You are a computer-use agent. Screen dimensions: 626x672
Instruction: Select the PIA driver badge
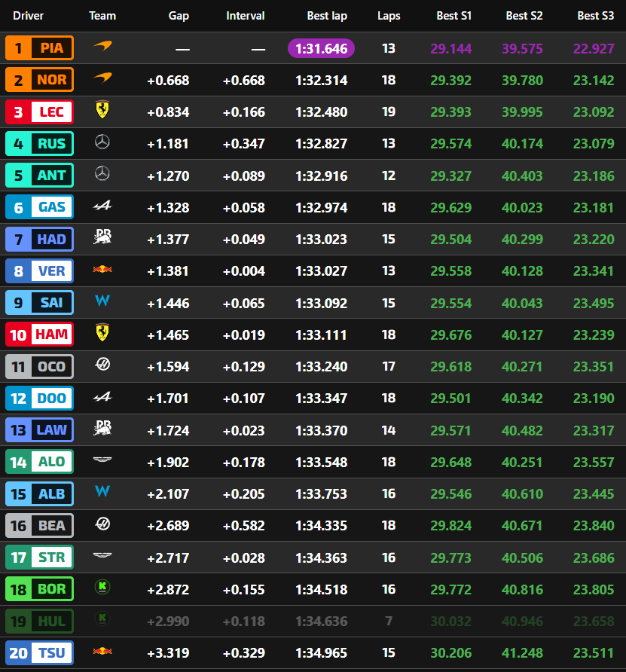[39, 48]
